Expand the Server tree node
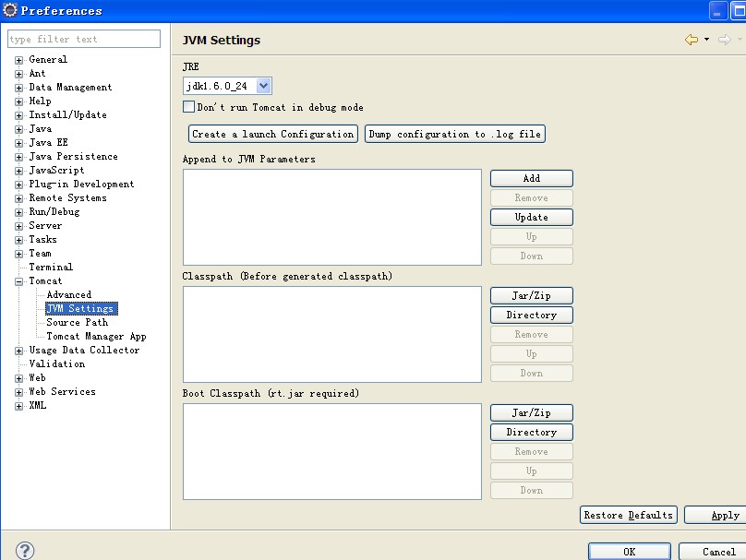Viewport: 746px width, 560px height. [x=19, y=226]
